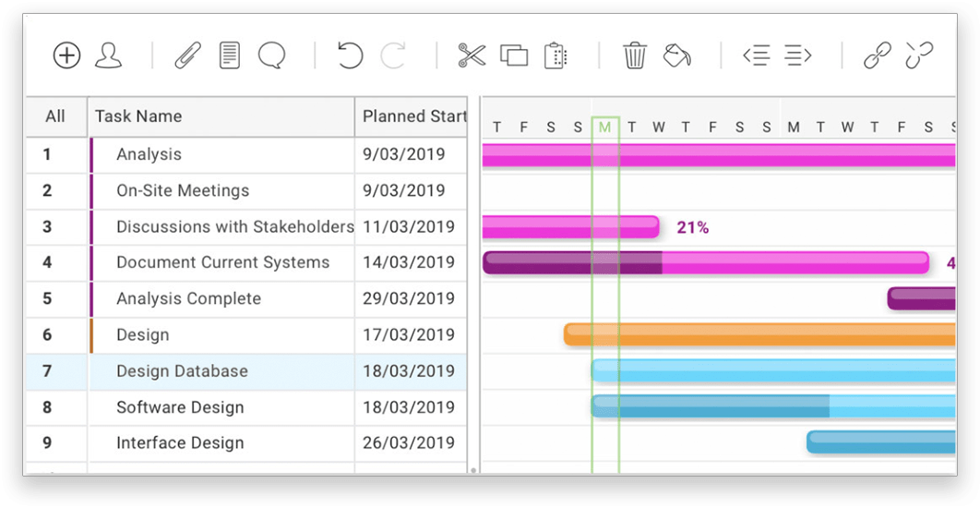The width and height of the screenshot is (980, 508).
Task: Click the Discussions with Stakeholders progress bar
Action: point(570,226)
